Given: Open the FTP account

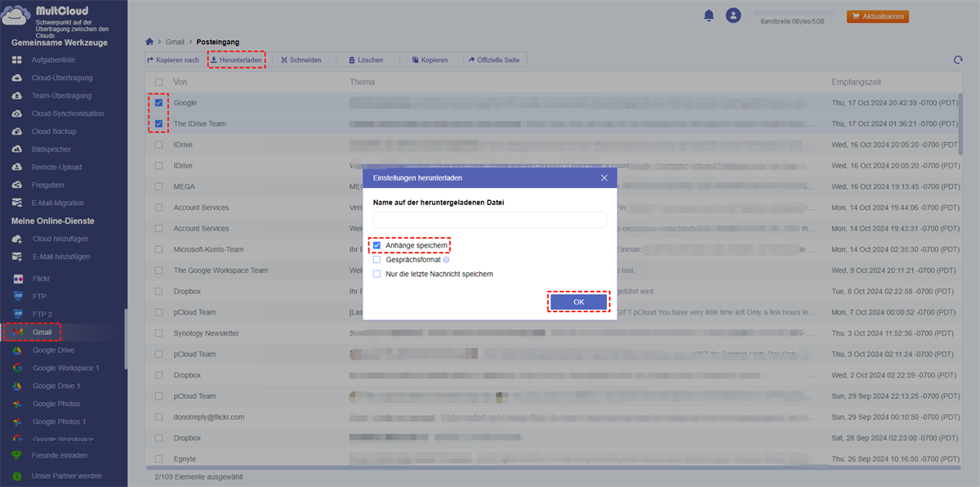Looking at the screenshot, I should click(x=39, y=297).
